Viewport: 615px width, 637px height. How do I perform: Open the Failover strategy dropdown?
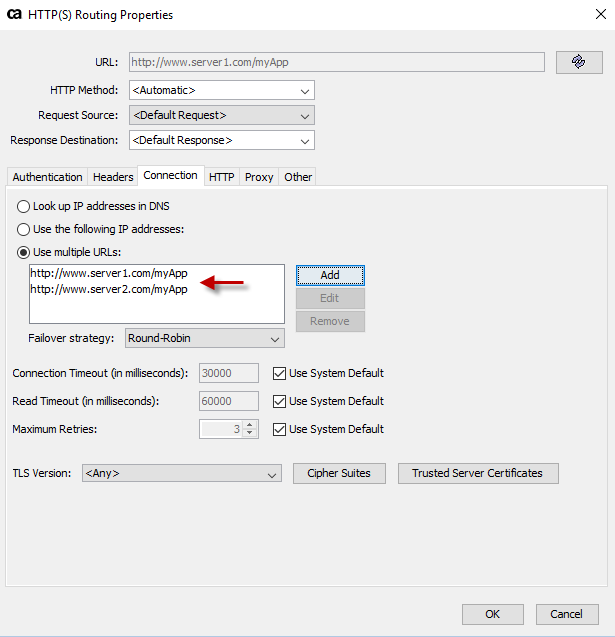[x=205, y=338]
